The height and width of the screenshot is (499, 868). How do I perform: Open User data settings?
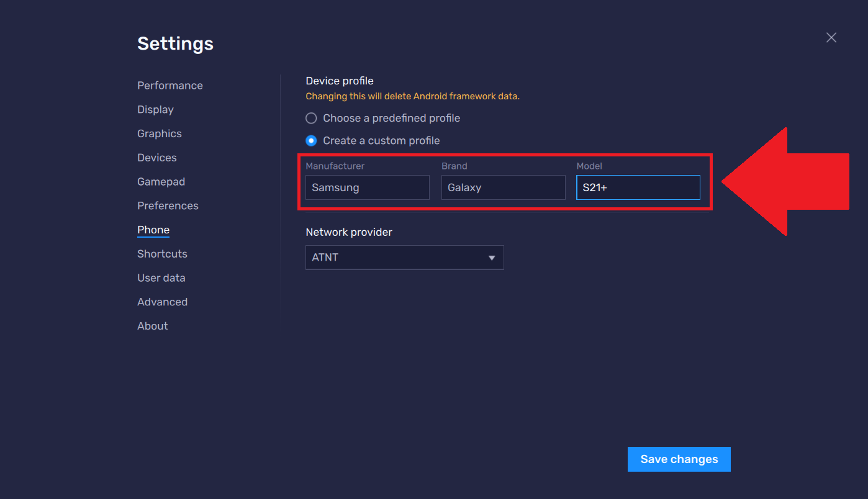point(161,277)
